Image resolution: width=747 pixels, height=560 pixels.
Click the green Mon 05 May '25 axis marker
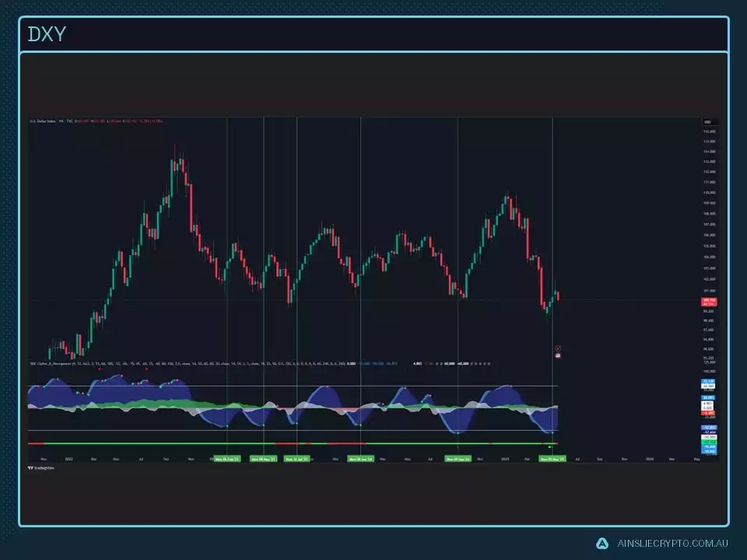click(x=552, y=459)
